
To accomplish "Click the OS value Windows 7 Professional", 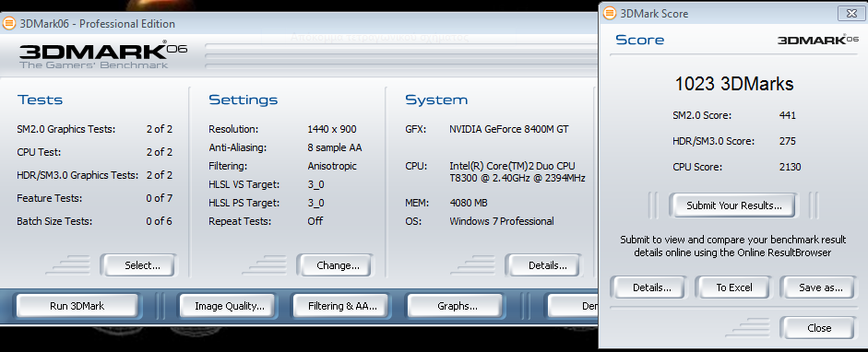I will [502, 221].
